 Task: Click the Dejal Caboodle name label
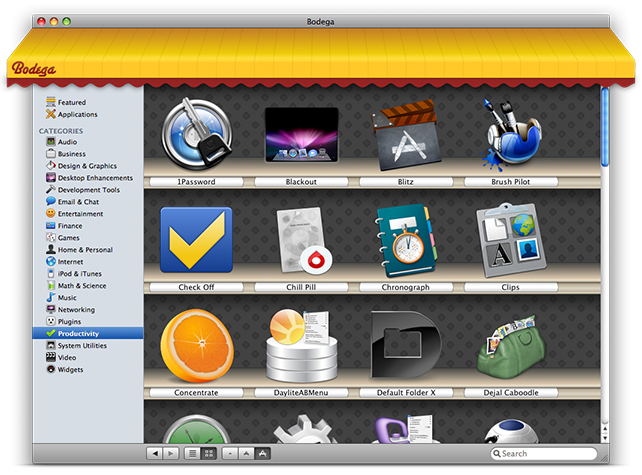[x=511, y=393]
